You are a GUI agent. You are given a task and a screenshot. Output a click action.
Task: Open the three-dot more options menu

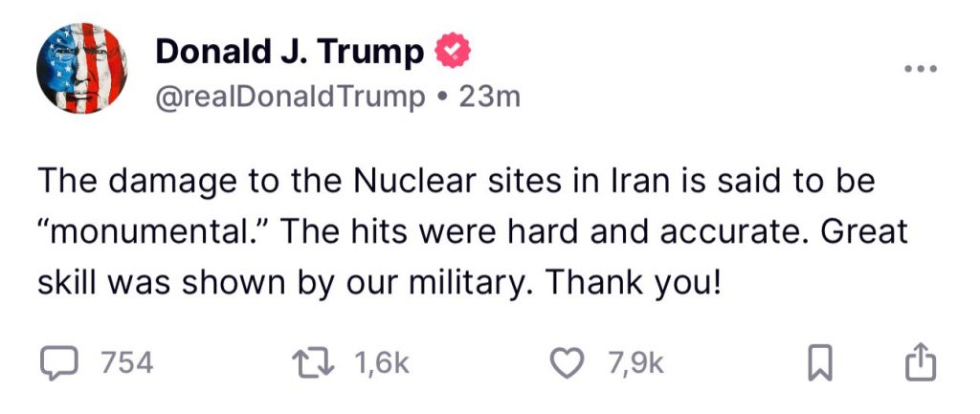click(921, 70)
